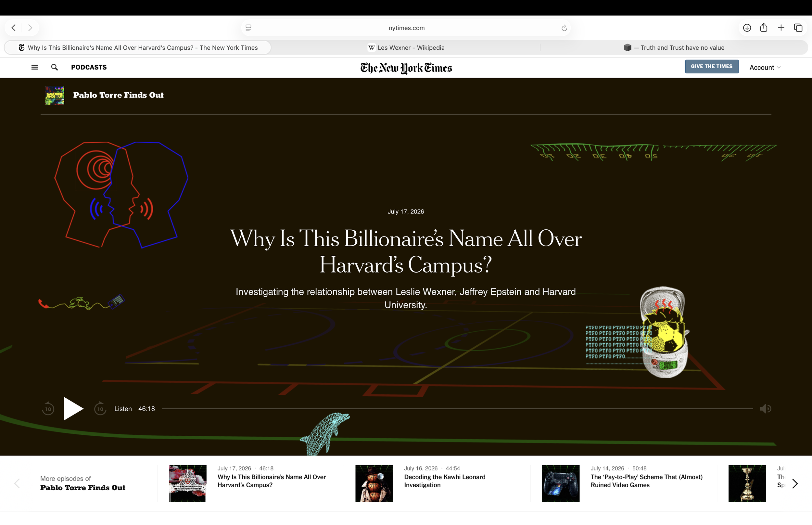Switch to the Les Wexner Wikipedia tab

tap(406, 48)
